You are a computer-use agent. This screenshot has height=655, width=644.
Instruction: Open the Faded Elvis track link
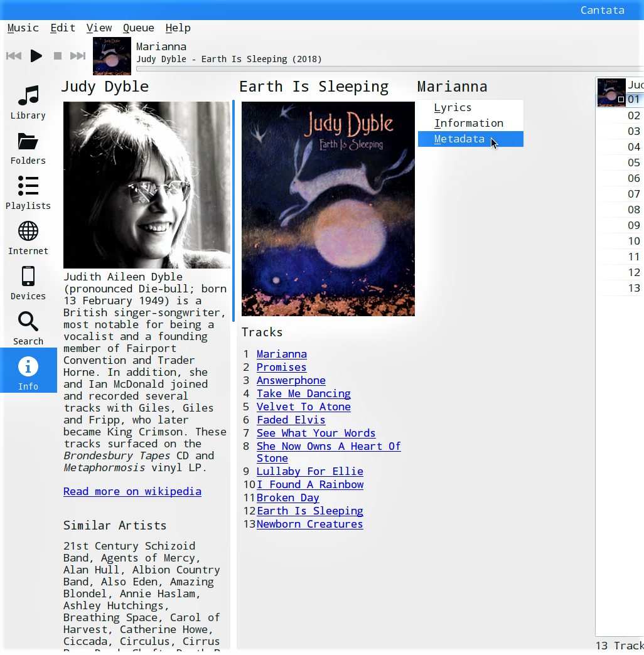coord(291,420)
